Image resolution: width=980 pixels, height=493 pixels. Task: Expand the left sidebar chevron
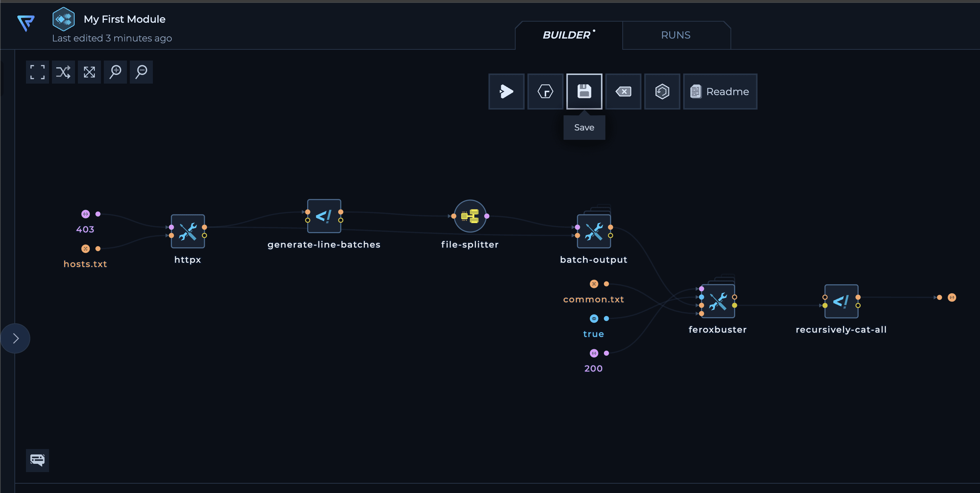(16, 338)
